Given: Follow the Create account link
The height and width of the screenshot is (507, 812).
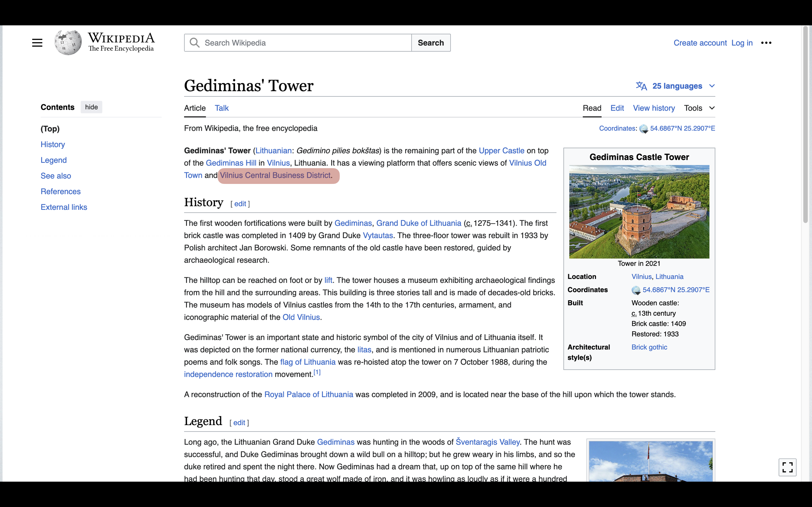Looking at the screenshot, I should click(x=700, y=43).
